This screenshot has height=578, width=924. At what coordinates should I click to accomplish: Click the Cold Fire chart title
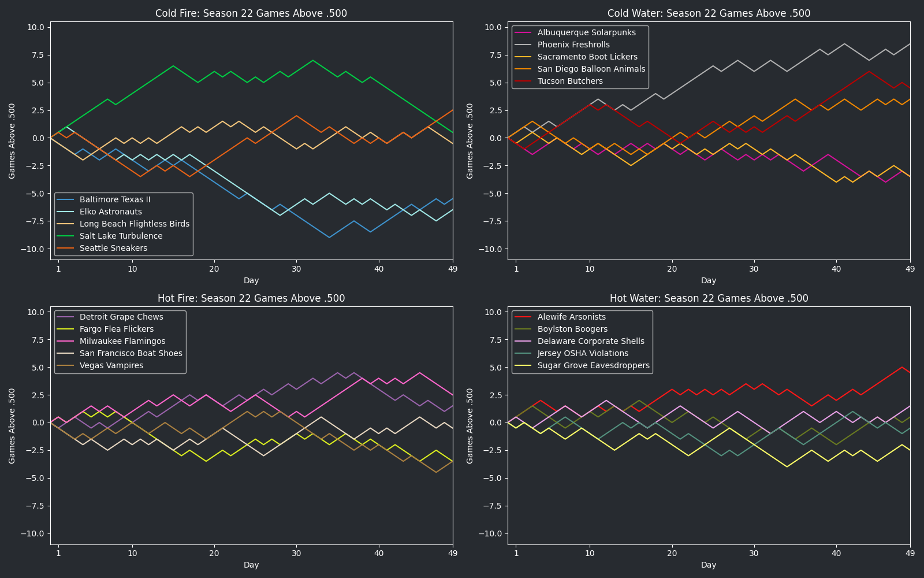[x=251, y=13]
